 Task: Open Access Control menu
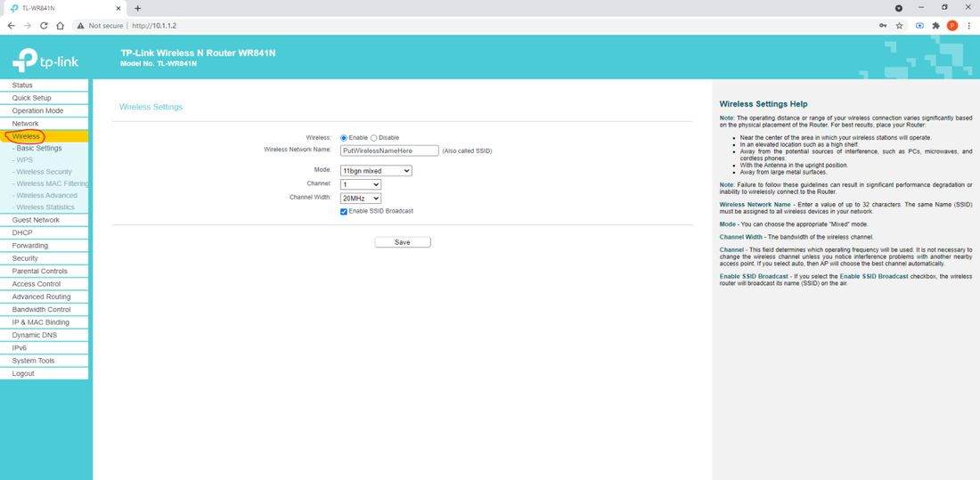[44, 284]
